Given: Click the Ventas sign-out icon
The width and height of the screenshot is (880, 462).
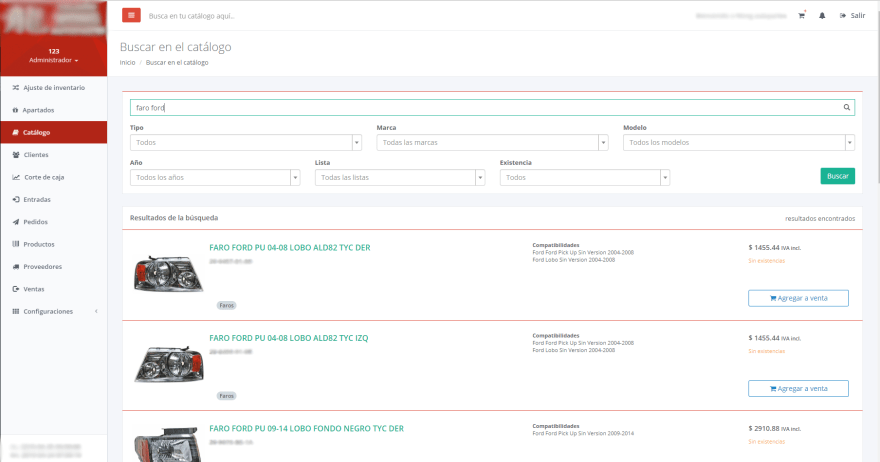Looking at the screenshot, I should click(16, 289).
